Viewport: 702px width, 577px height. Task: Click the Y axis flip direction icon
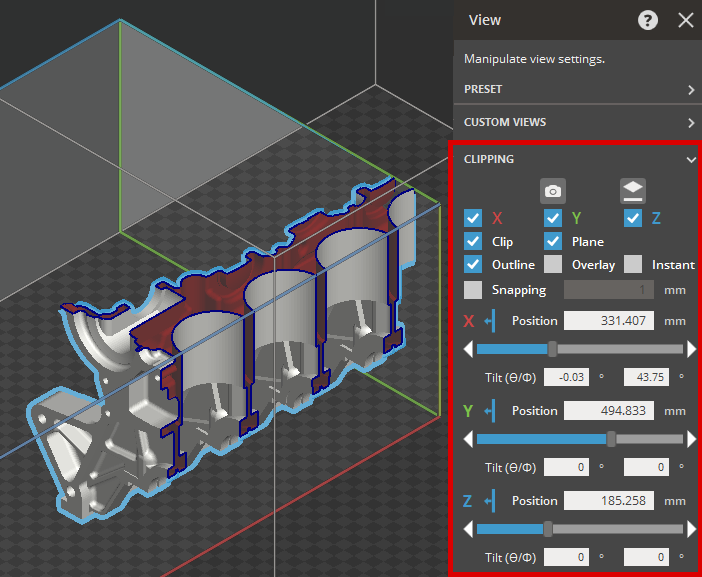[x=490, y=411]
